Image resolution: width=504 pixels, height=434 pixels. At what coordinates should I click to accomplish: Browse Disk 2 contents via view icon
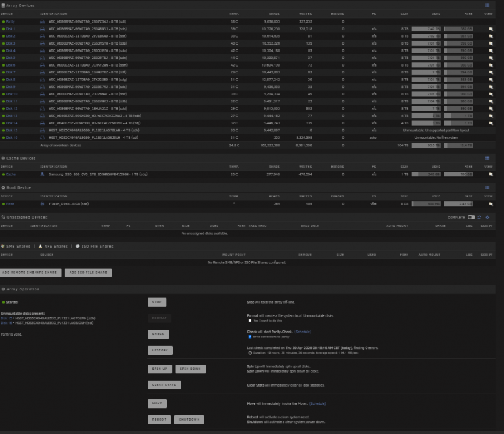[491, 36]
